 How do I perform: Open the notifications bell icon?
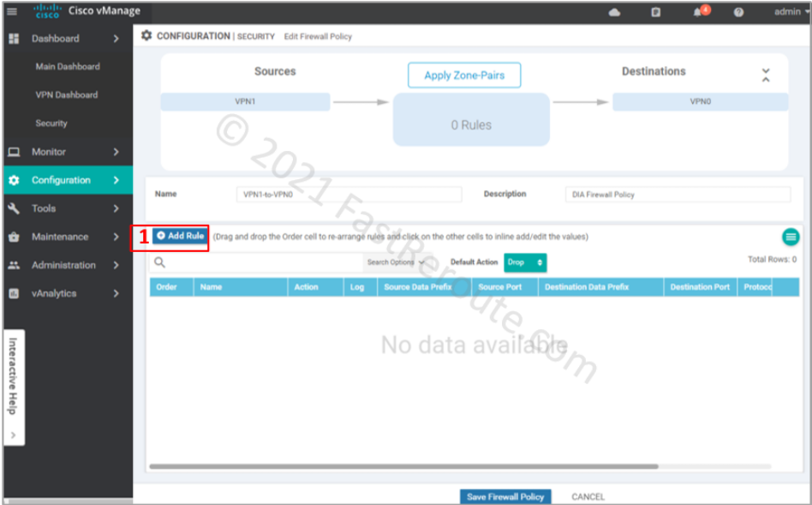point(699,12)
